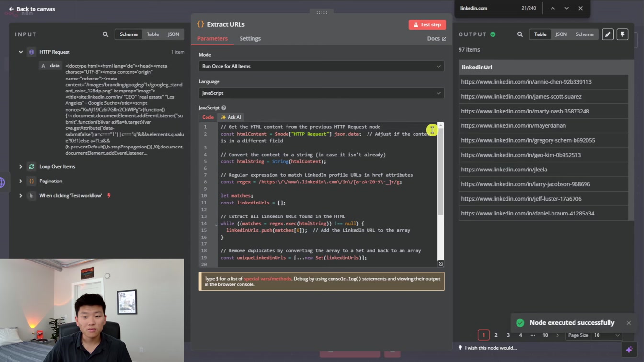The width and height of the screenshot is (644, 362).
Task: Open the Page Size dropdown
Action: click(x=607, y=335)
